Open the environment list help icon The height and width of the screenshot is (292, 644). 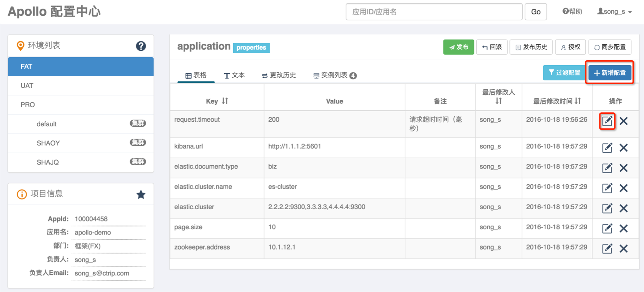coord(141,46)
